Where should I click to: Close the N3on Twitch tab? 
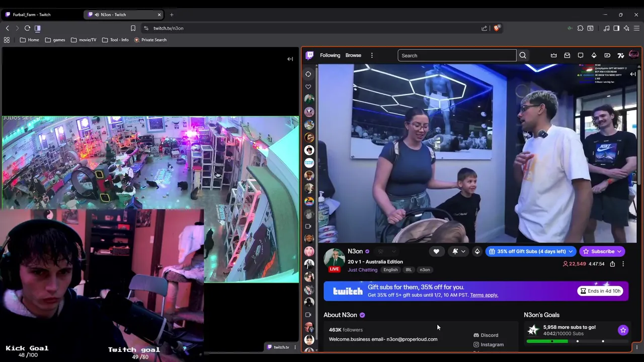159,15
